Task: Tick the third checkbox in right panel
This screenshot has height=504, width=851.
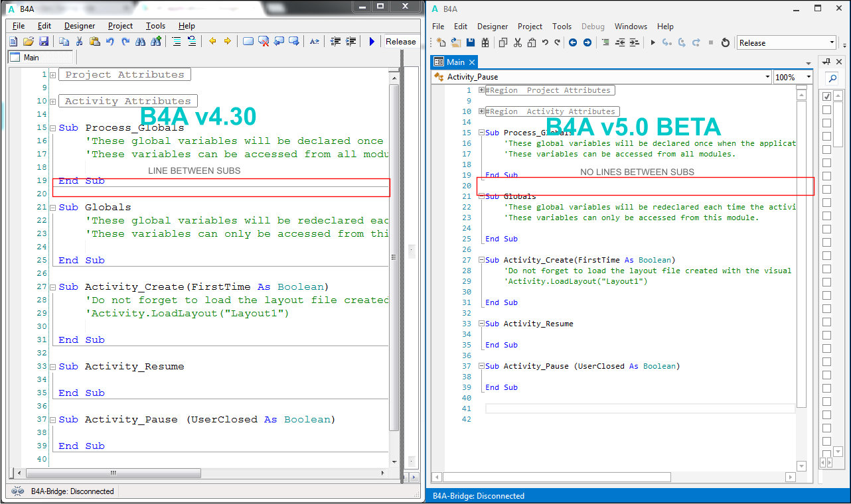Action: (x=826, y=123)
